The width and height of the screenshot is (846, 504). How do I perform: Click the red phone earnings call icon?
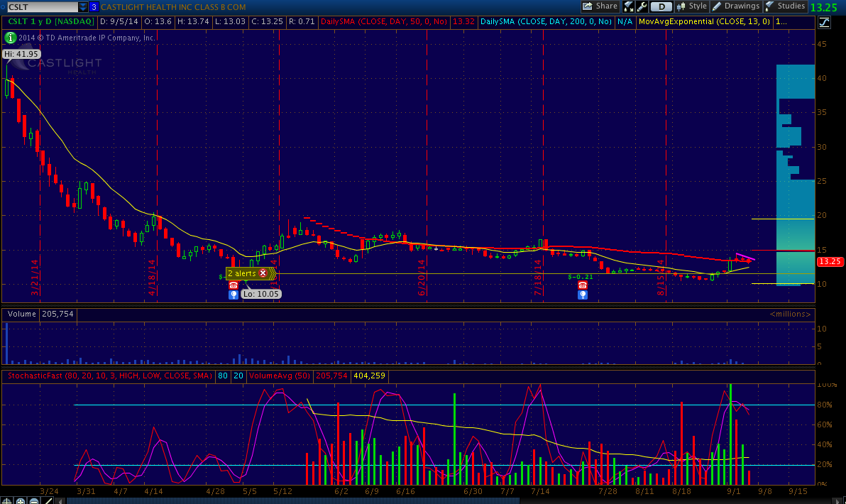(233, 285)
